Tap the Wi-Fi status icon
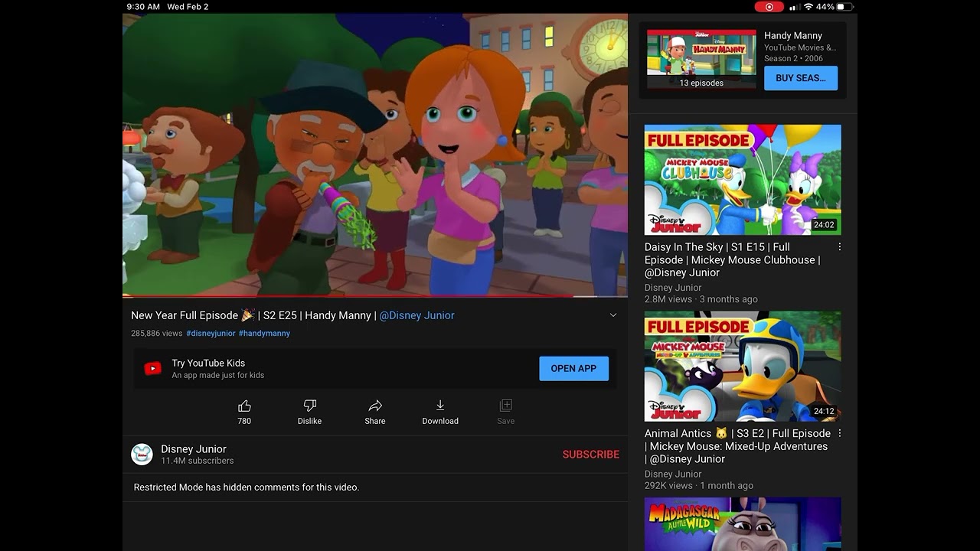Screen dimensions: 980x551 click(x=808, y=7)
